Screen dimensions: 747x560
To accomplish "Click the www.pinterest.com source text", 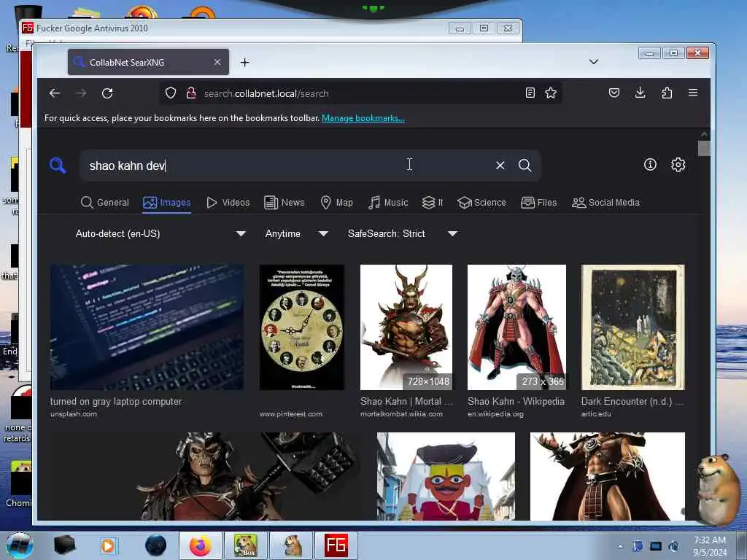I will [x=290, y=414].
